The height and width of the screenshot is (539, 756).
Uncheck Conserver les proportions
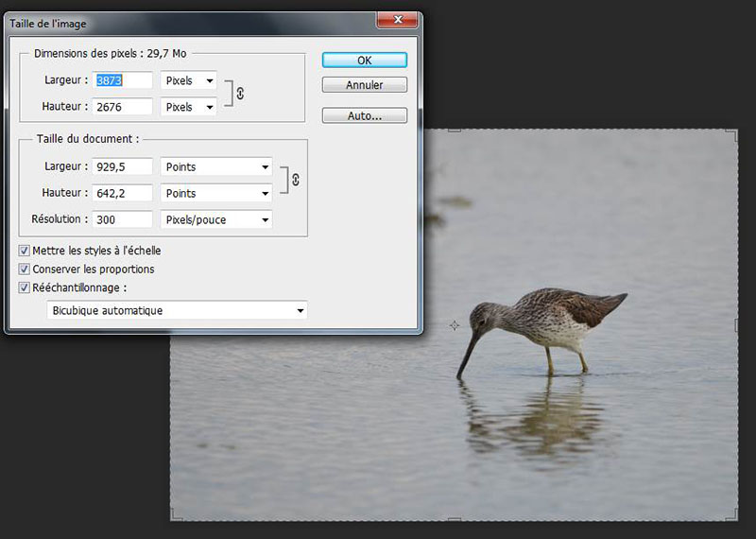(25, 269)
